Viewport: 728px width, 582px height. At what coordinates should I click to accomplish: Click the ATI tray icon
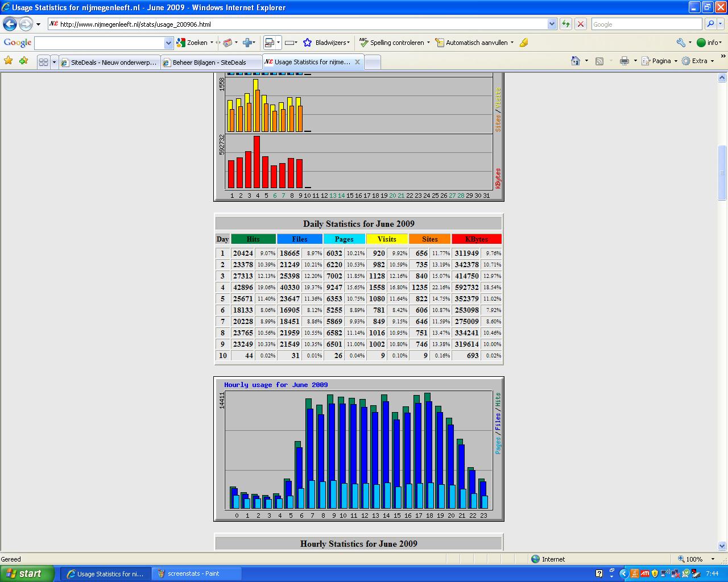click(644, 574)
